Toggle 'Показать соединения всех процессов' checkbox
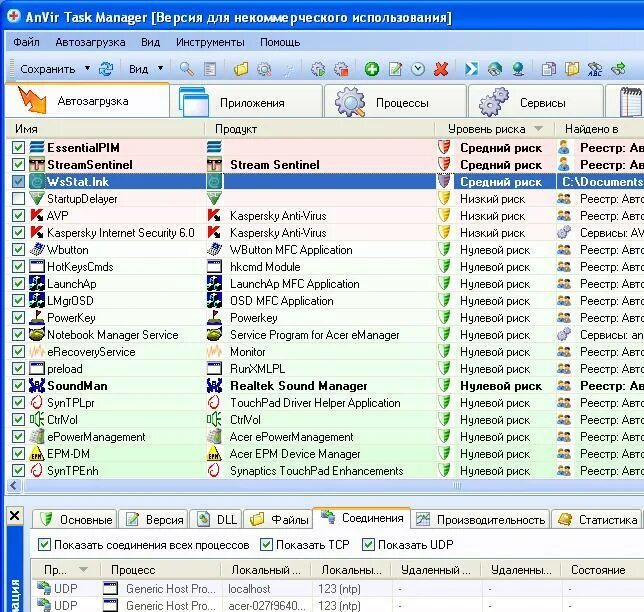This screenshot has width=644, height=612. click(44, 545)
